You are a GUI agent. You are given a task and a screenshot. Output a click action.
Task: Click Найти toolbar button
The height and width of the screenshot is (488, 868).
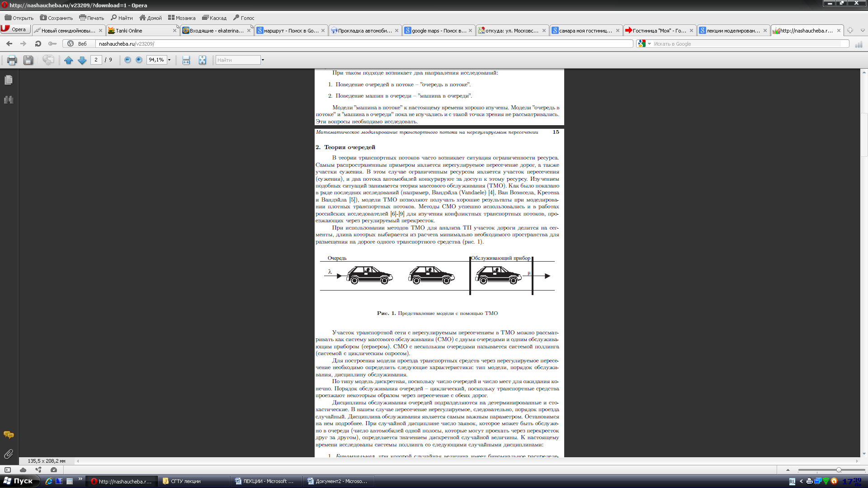122,18
